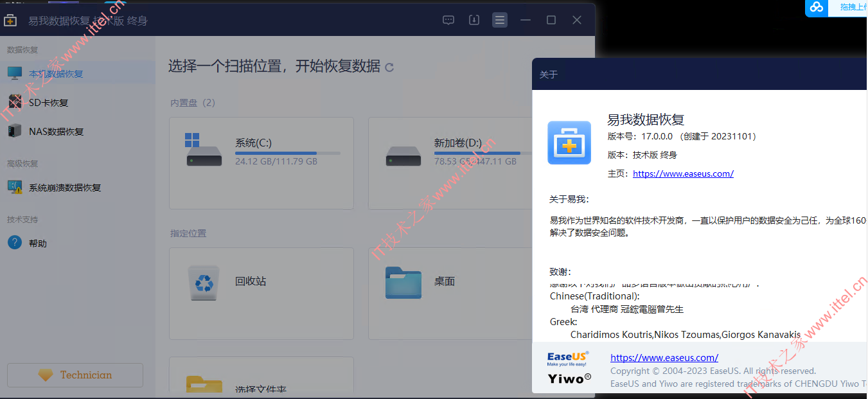Click the NAS drive icon in sidebar
868x399 pixels.
(15, 131)
